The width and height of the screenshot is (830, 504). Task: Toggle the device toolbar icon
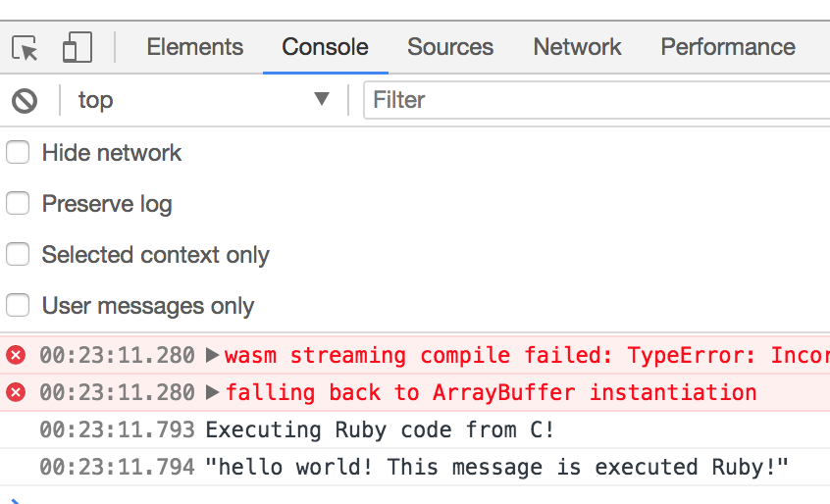pos(77,48)
